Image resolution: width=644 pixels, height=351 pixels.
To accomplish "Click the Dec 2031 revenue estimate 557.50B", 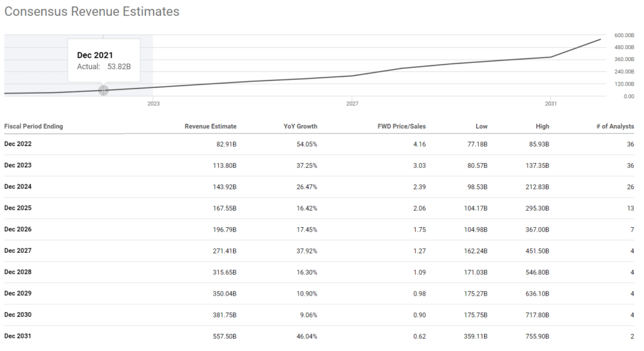I will pyautogui.click(x=225, y=336).
